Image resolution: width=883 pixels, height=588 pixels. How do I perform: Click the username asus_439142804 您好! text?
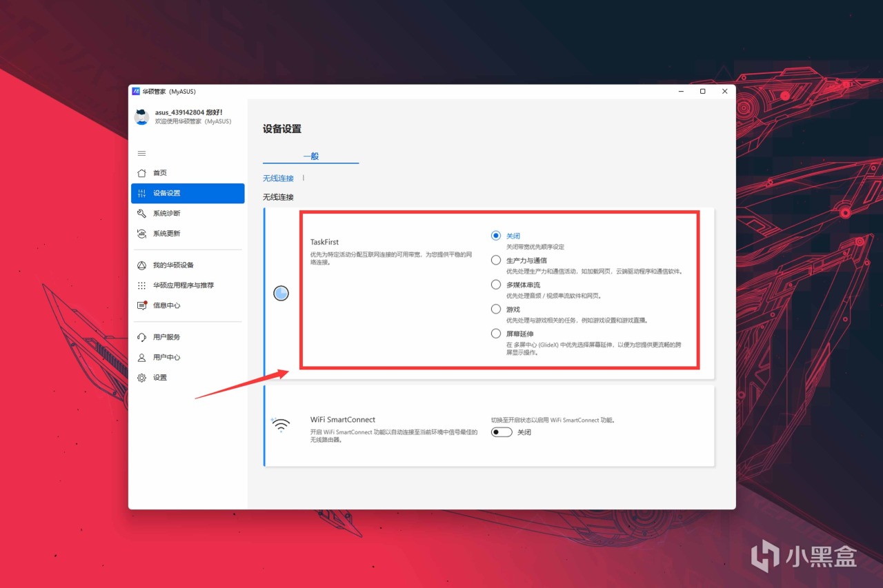[188, 112]
